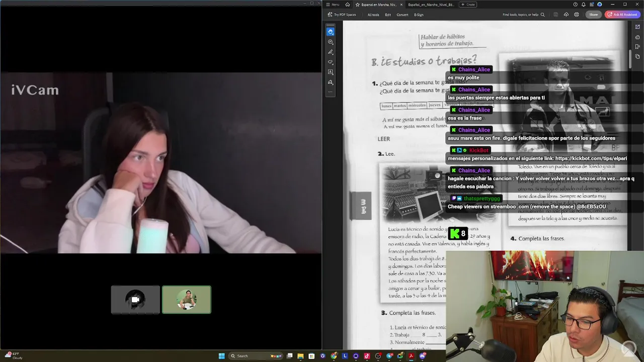Open OBS Studio from the taskbar
This screenshot has width=644, height=362.
378,356
